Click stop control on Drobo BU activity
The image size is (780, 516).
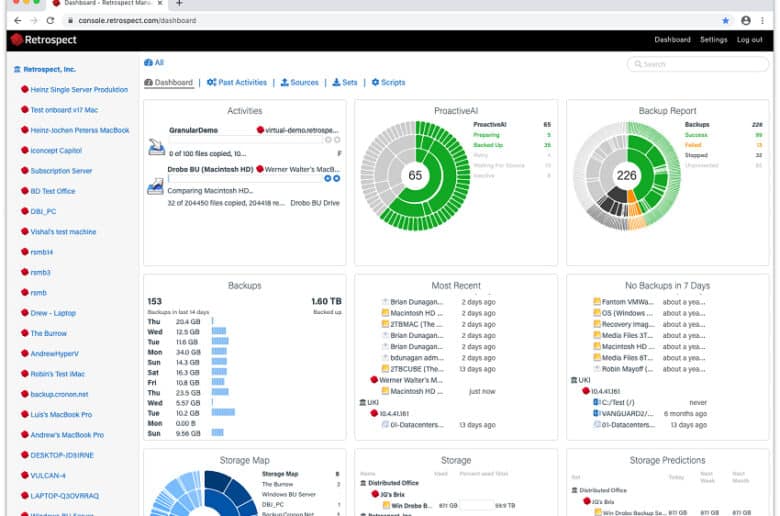pyautogui.click(x=337, y=179)
